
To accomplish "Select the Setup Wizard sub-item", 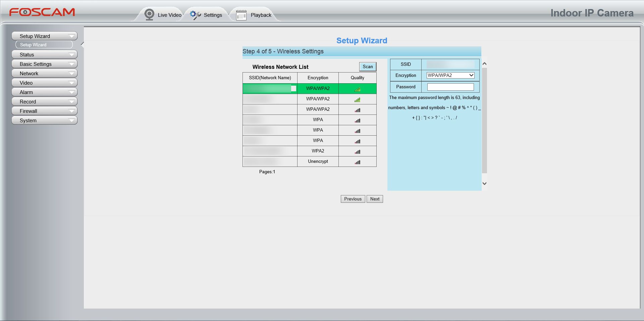I will point(44,45).
